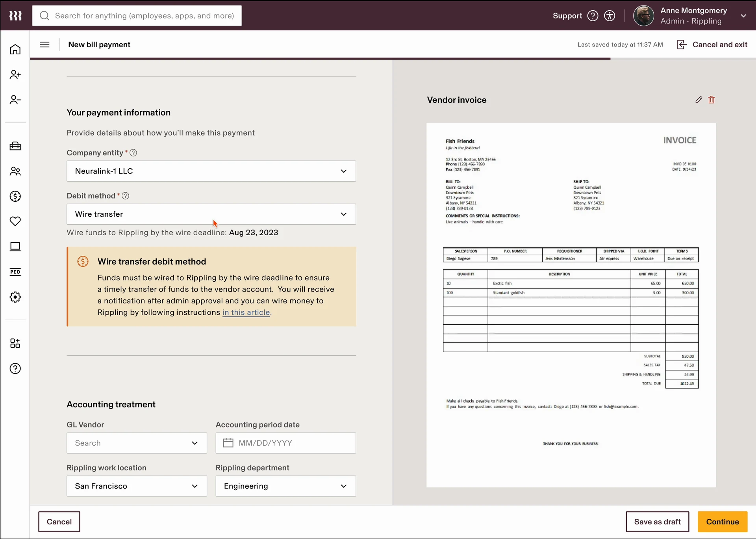Click the 'Aug 23, 2023' wire deadline text
Image resolution: width=756 pixels, height=539 pixels.
click(254, 232)
